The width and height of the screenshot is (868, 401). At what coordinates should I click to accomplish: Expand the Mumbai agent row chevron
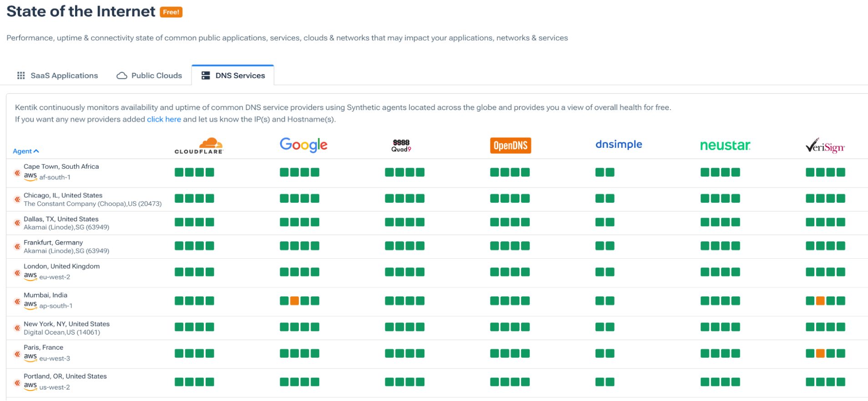click(17, 301)
